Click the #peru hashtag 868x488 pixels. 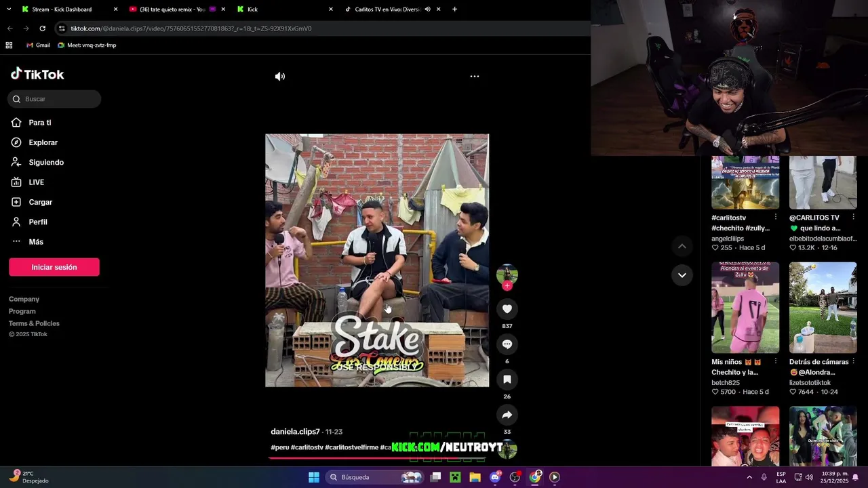pos(279,447)
